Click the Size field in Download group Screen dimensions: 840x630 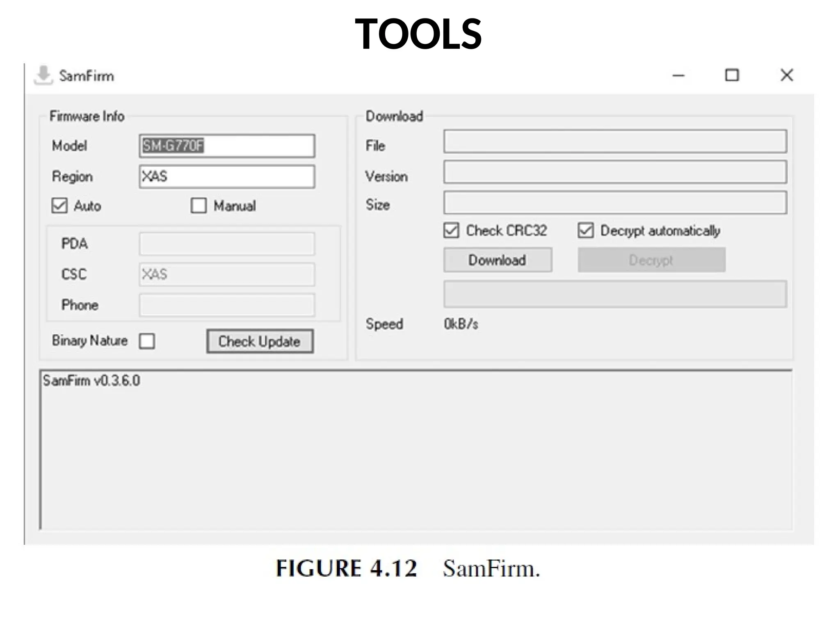[x=615, y=203]
